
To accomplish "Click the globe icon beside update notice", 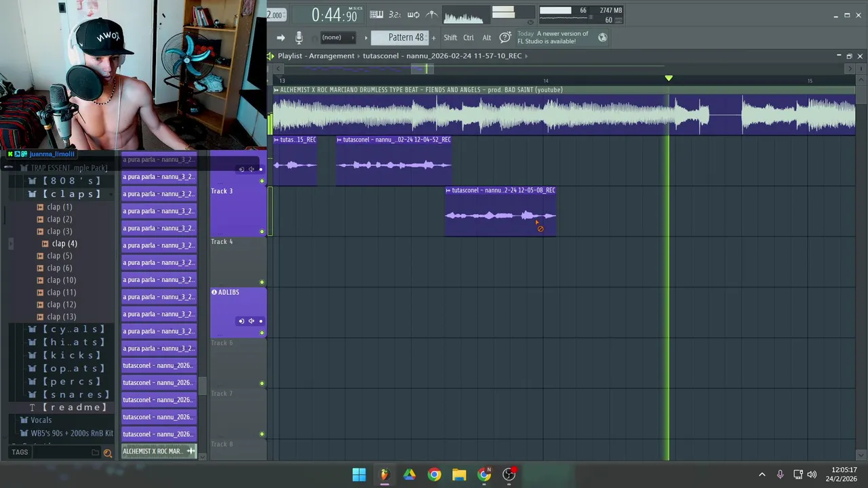I will (603, 37).
